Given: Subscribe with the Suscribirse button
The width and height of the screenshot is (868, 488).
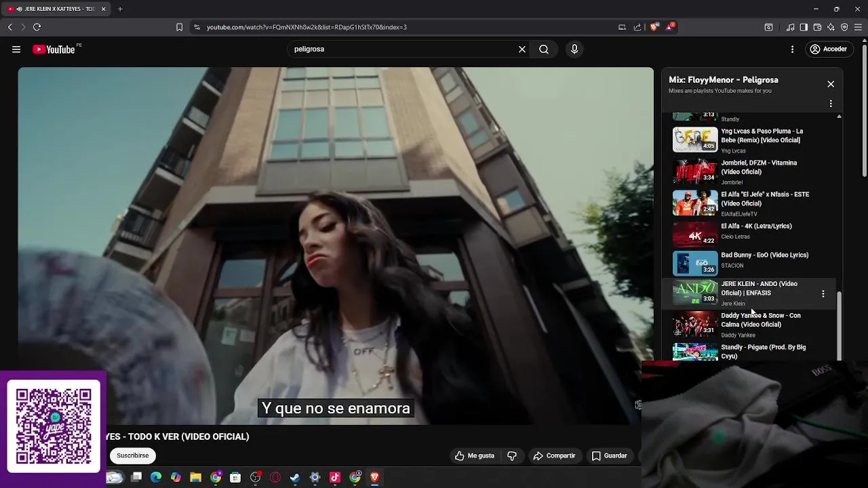Looking at the screenshot, I should (132, 455).
